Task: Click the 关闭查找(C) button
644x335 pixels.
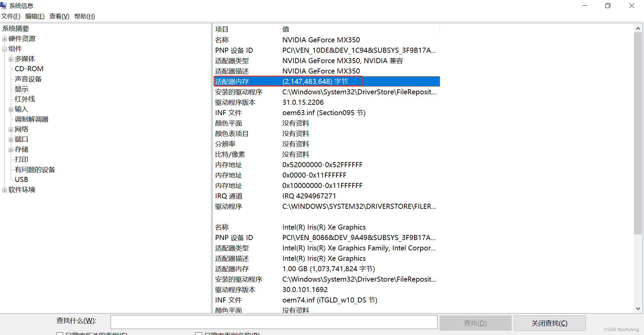Action: pyautogui.click(x=550, y=323)
